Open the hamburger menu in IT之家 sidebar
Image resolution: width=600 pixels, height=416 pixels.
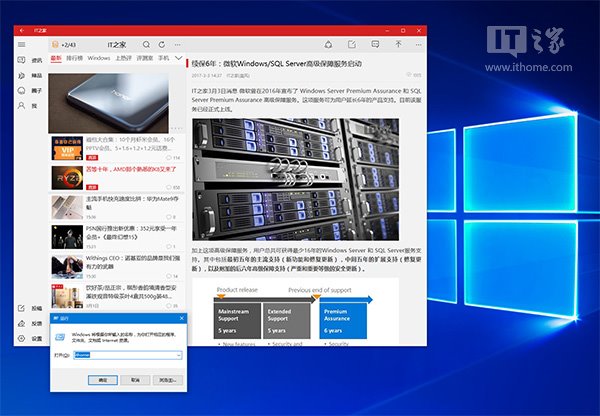pos(21,45)
